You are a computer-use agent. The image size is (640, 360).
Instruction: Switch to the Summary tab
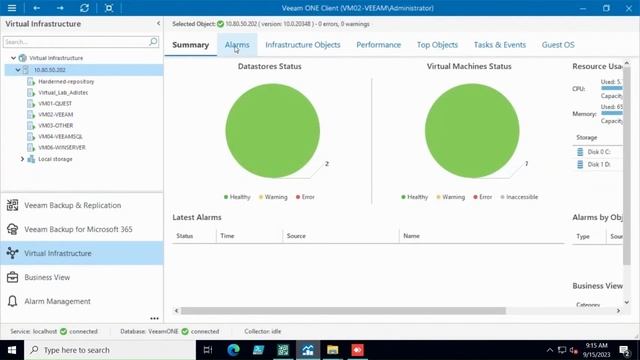click(x=191, y=45)
